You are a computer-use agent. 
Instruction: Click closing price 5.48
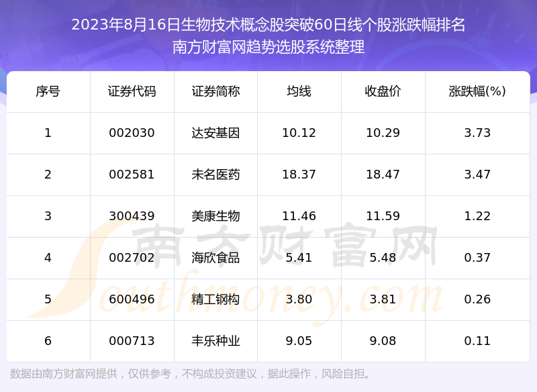(x=383, y=258)
